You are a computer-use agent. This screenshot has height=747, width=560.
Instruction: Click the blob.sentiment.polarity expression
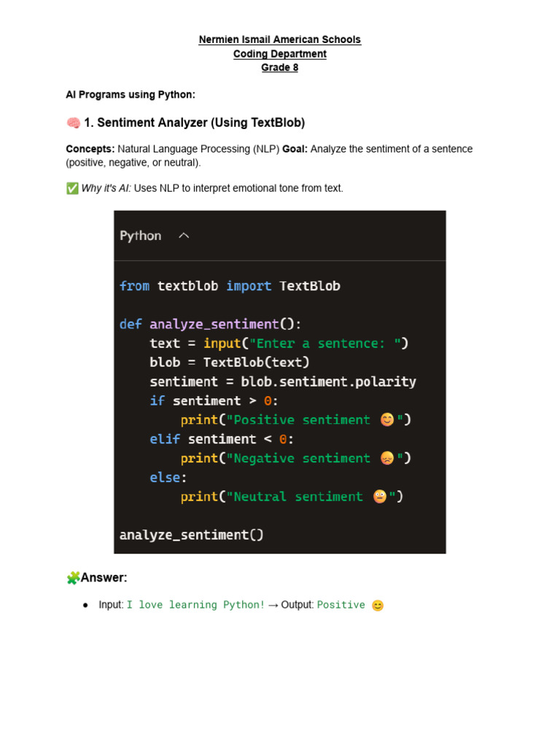[329, 382]
